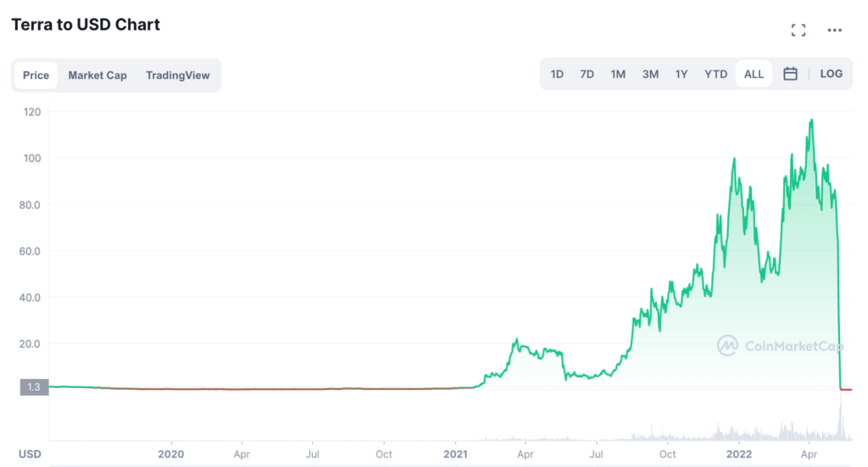
Task: Click the CoinMarketCap watermark logo
Action: [x=780, y=346]
